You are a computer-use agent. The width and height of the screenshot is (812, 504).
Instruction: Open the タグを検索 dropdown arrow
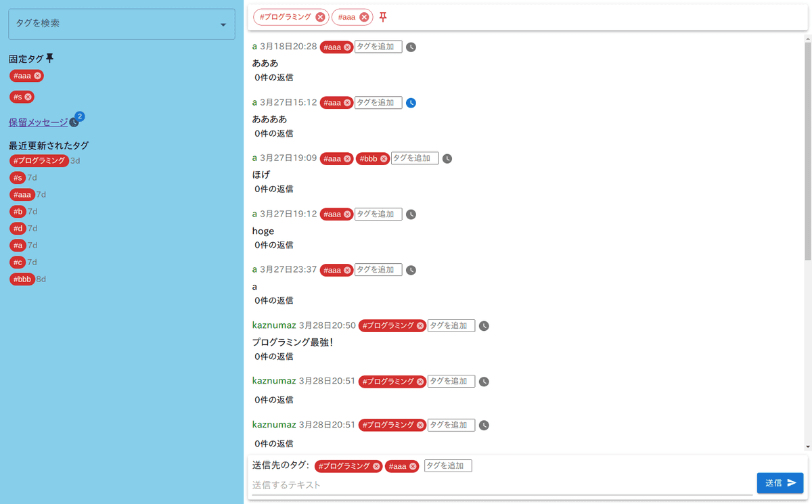pos(223,25)
